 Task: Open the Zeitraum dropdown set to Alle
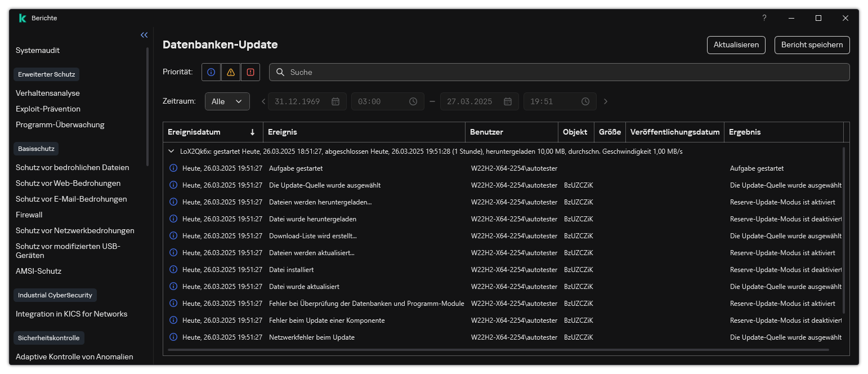(x=227, y=101)
